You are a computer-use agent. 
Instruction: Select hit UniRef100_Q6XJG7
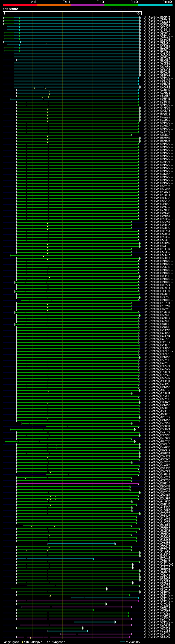coord(157,27)
